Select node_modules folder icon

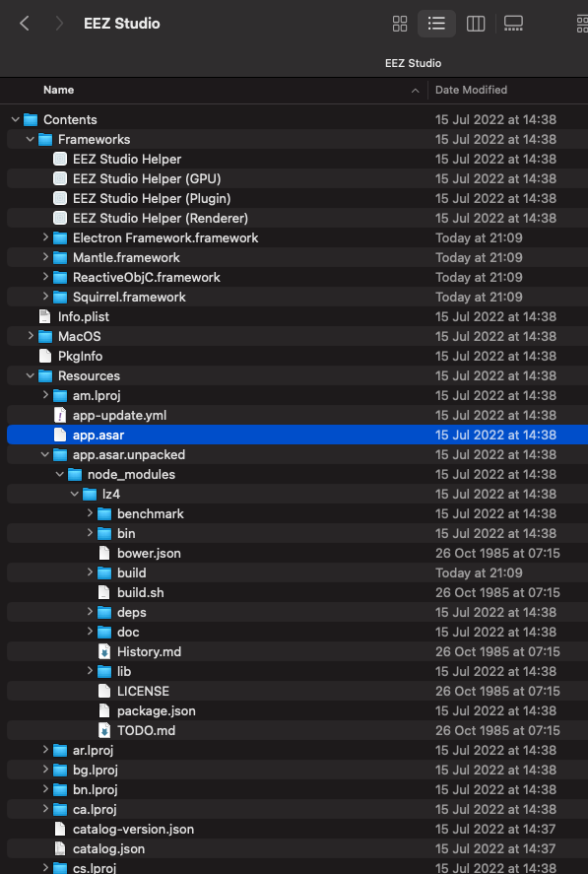coord(75,474)
